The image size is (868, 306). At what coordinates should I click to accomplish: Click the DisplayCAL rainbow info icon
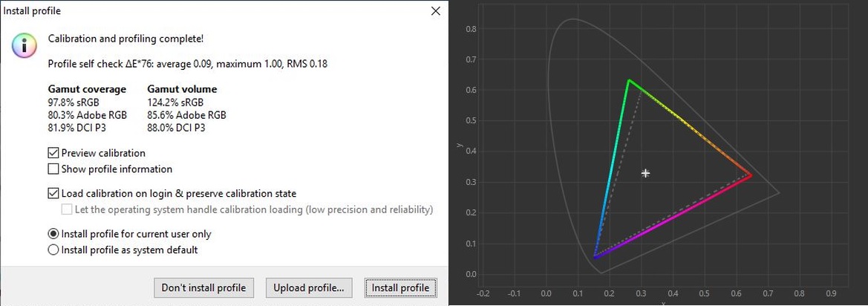(25, 45)
